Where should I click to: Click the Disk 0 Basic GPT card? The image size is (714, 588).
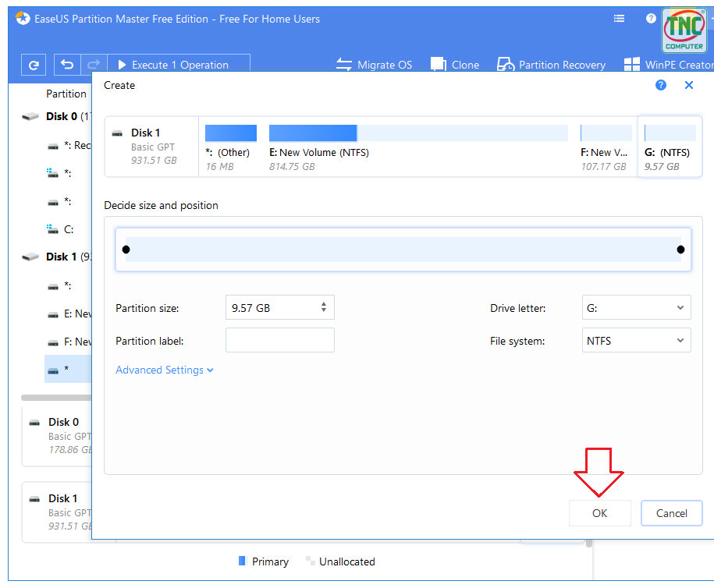click(x=58, y=436)
